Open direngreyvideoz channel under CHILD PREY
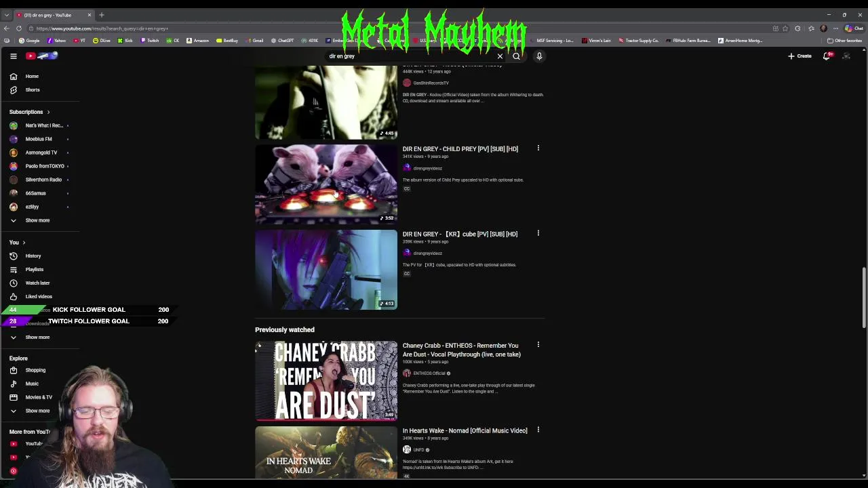This screenshot has width=868, height=488. [x=427, y=169]
